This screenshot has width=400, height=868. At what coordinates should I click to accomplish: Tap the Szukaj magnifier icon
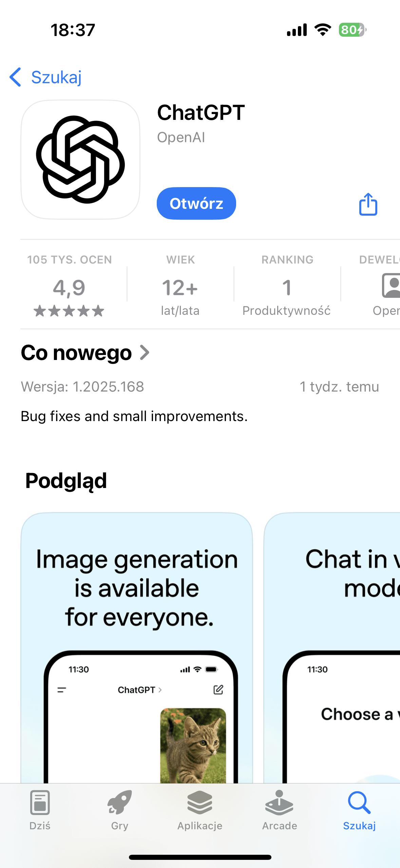coord(359,802)
